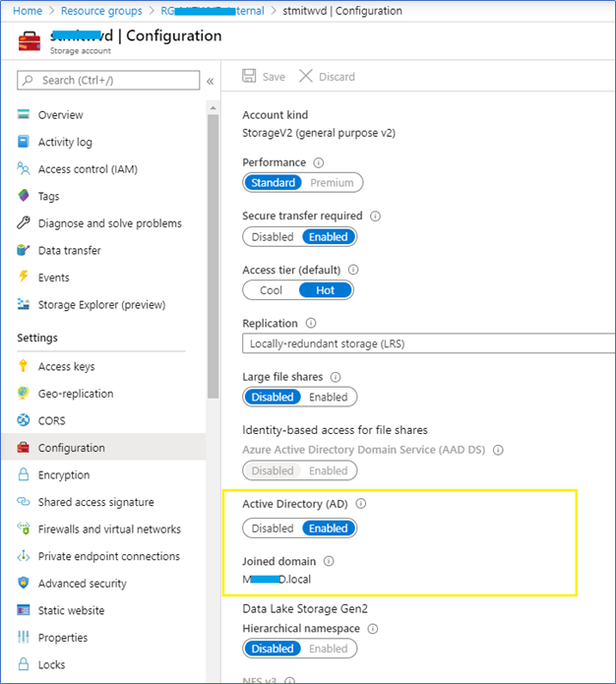Click the Events lightning icon
This screenshot has height=684, width=616.
23,277
